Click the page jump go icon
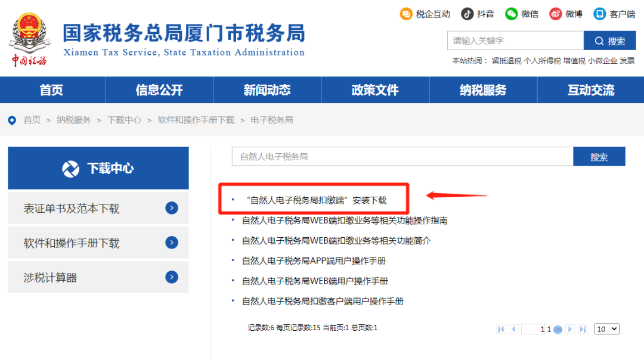The width and height of the screenshot is (644, 360). click(558, 329)
